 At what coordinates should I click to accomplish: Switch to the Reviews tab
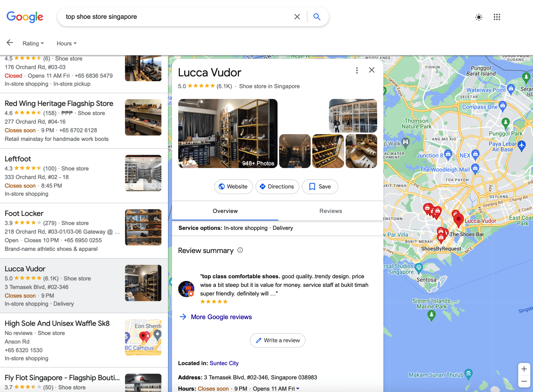coord(331,211)
